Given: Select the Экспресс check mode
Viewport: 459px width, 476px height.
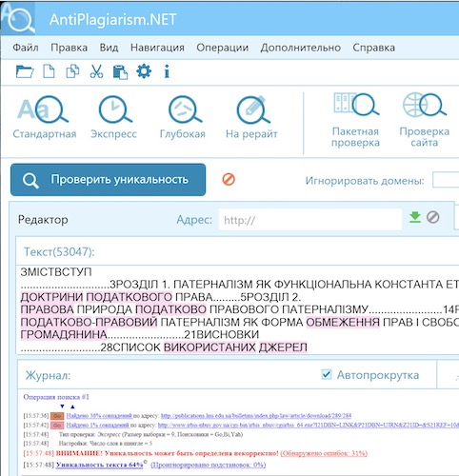Looking at the screenshot, I should click(x=113, y=117).
